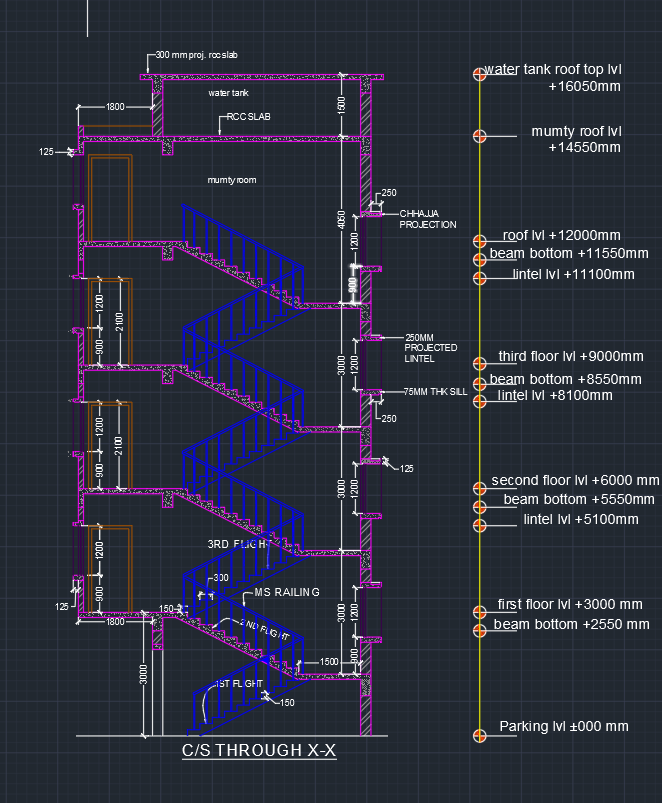Select the "lintel lvl +5100mm" text

581,519
